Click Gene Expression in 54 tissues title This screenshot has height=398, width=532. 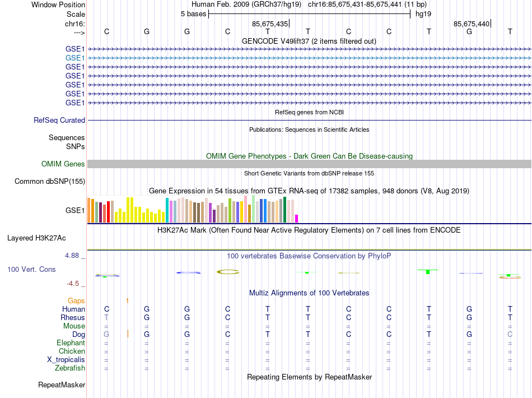click(x=309, y=191)
